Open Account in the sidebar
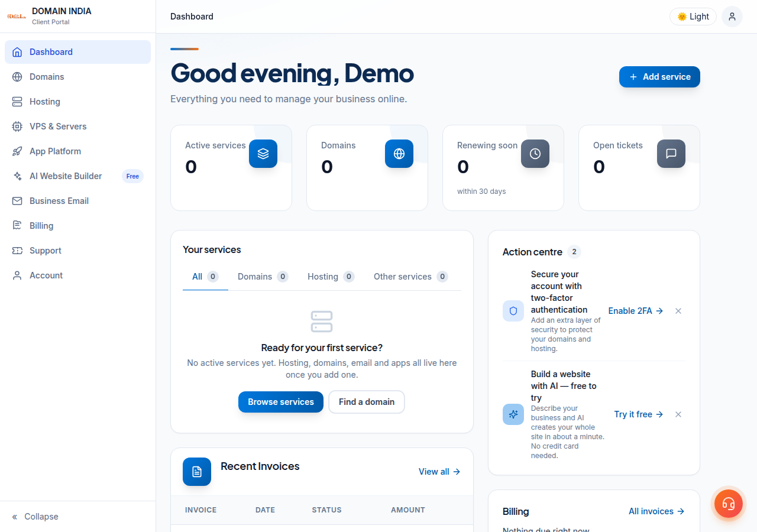The width and height of the screenshot is (757, 532). coord(77,275)
